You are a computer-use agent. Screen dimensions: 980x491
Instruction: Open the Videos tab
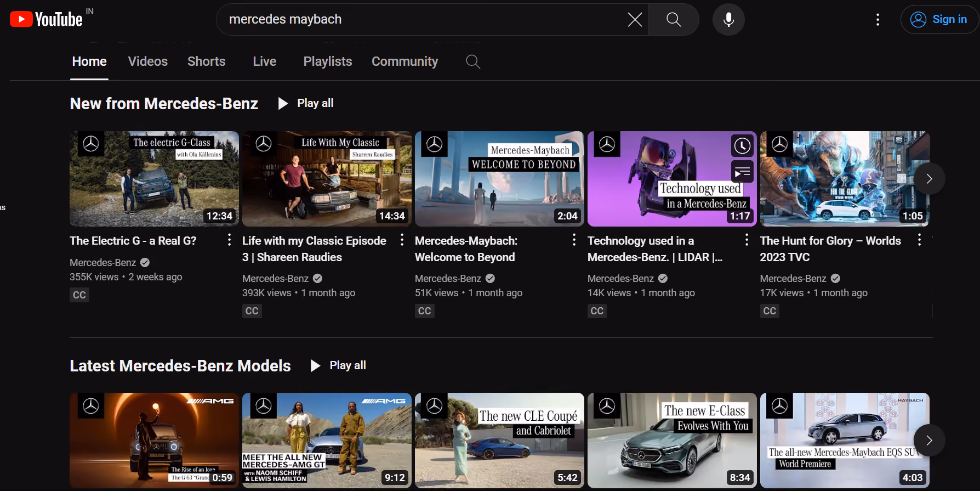[x=148, y=61]
